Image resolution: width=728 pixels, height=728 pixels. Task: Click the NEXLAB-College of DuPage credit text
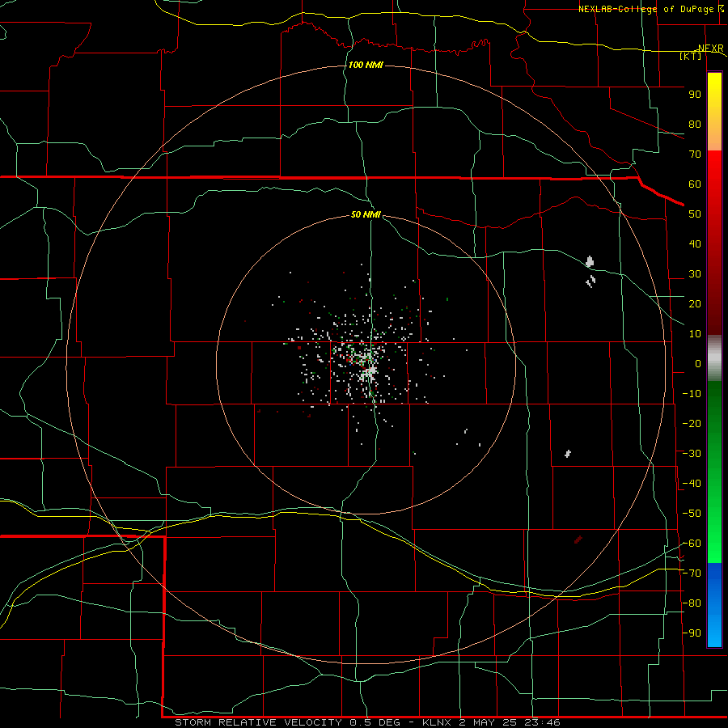(645, 9)
